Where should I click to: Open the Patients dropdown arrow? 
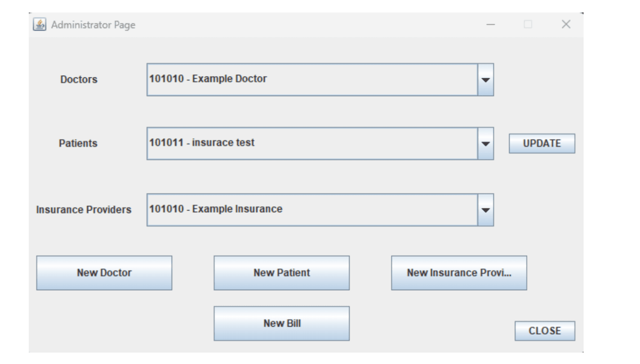(x=485, y=144)
